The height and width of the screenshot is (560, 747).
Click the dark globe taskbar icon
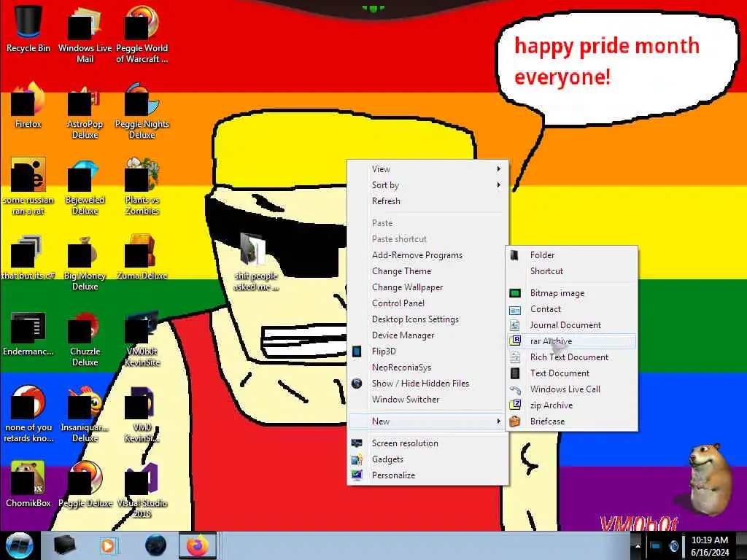[x=156, y=545]
